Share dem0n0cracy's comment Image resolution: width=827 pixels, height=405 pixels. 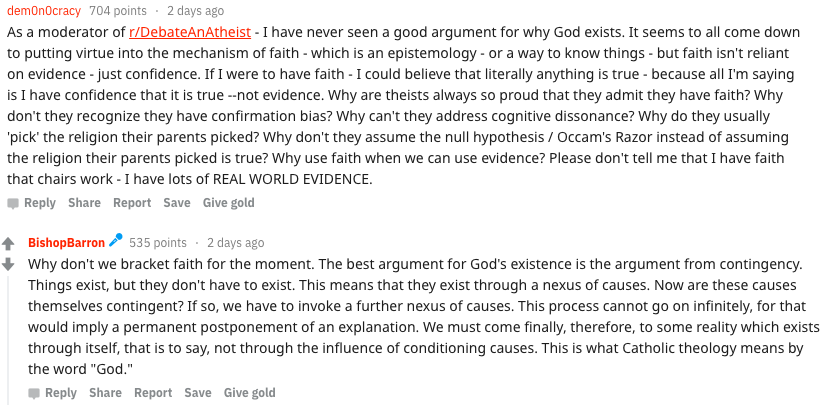(x=84, y=203)
